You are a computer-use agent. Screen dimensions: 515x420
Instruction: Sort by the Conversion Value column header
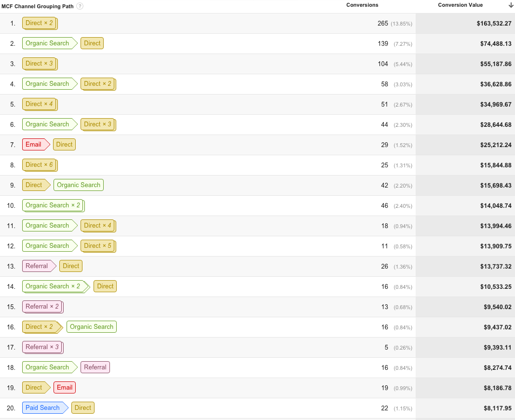[460, 5]
